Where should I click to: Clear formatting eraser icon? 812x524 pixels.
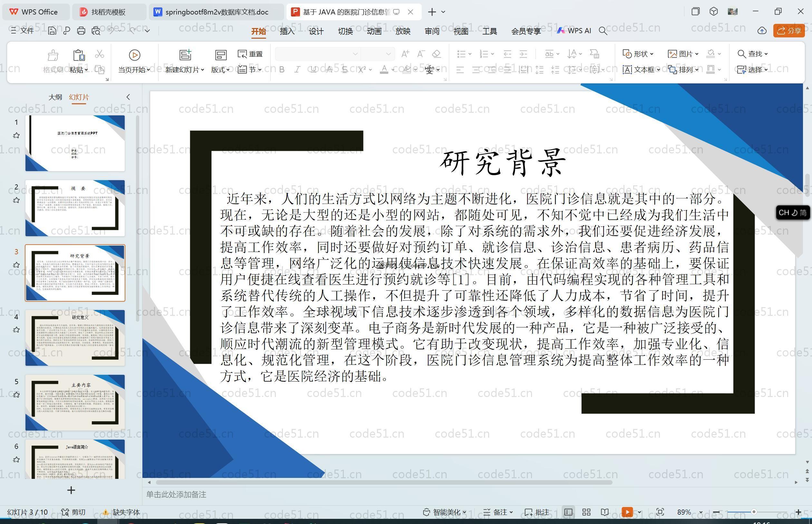(436, 54)
